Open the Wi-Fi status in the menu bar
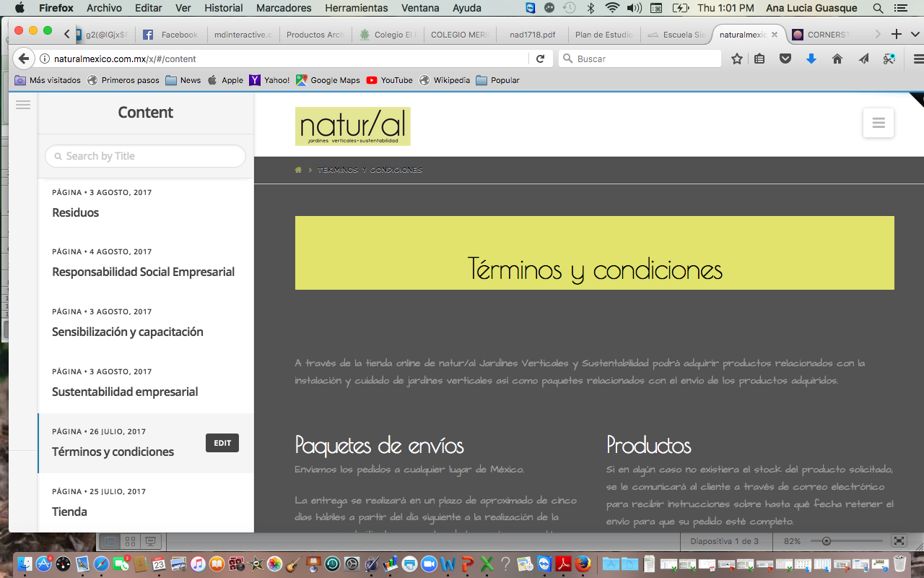This screenshot has height=578, width=924. [612, 8]
